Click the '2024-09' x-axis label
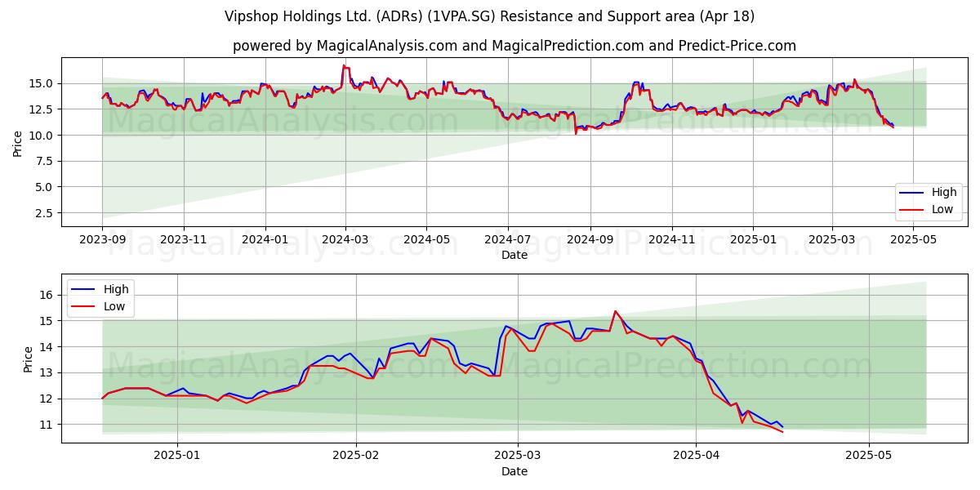980x490 pixels. point(590,240)
